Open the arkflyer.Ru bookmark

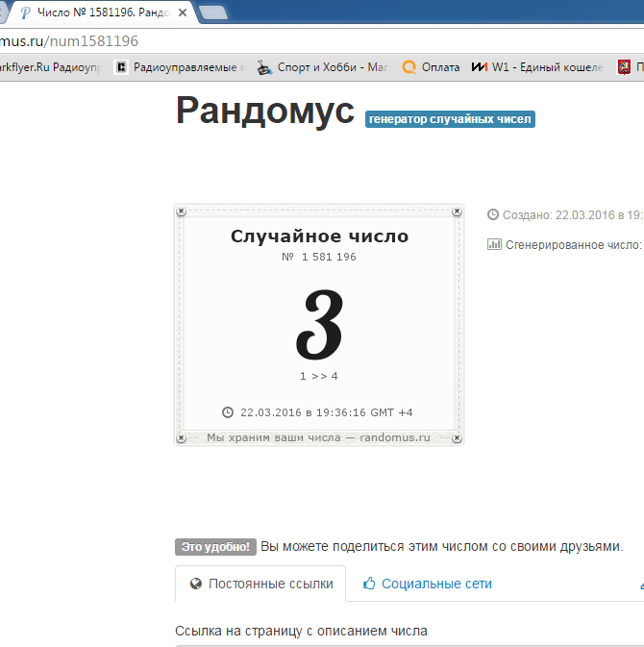(48, 67)
